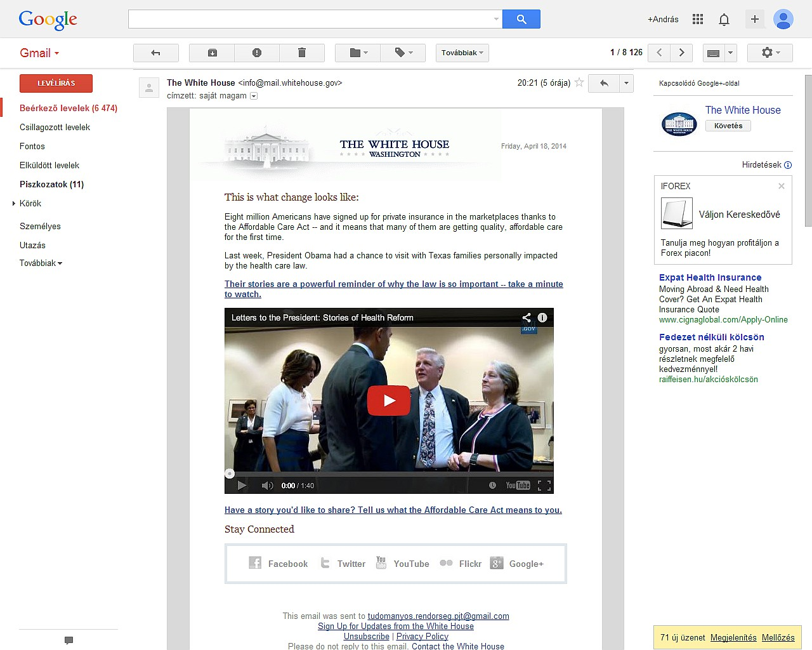Mute the video volume speaker
The width and height of the screenshot is (812, 650).
[x=267, y=486]
